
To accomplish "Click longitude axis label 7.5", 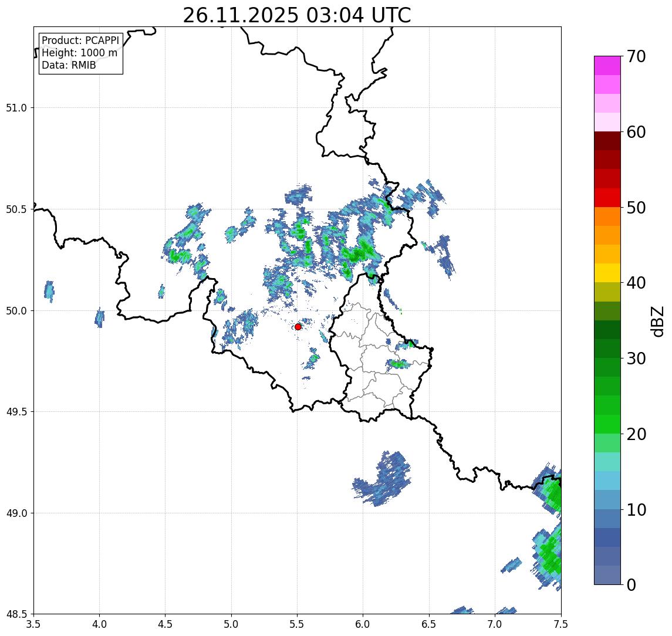I will click(x=561, y=624).
